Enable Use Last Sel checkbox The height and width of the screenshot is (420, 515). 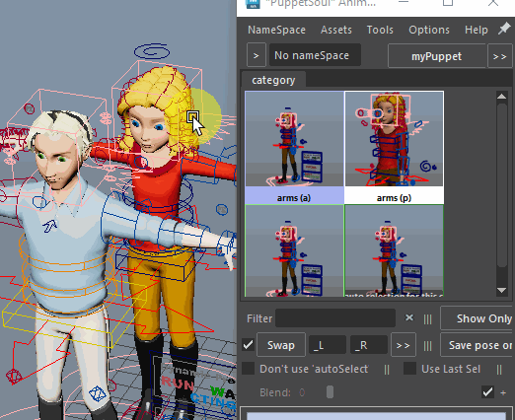coord(409,369)
